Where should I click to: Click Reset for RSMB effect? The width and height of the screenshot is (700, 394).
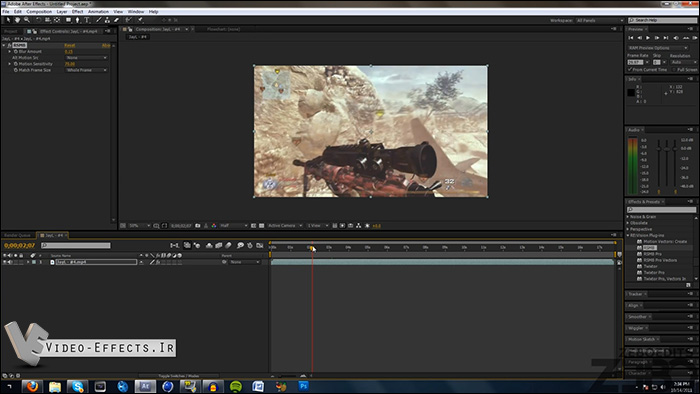(x=70, y=46)
